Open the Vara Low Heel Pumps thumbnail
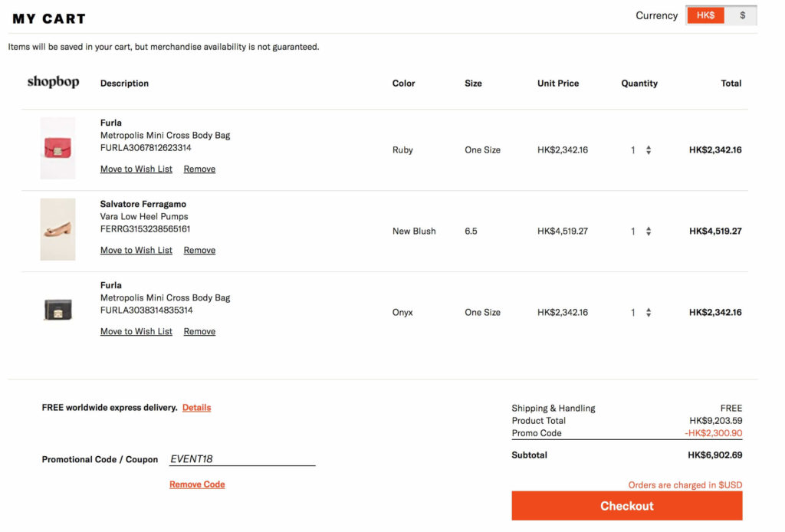The height and width of the screenshot is (532, 785). pos(57,229)
